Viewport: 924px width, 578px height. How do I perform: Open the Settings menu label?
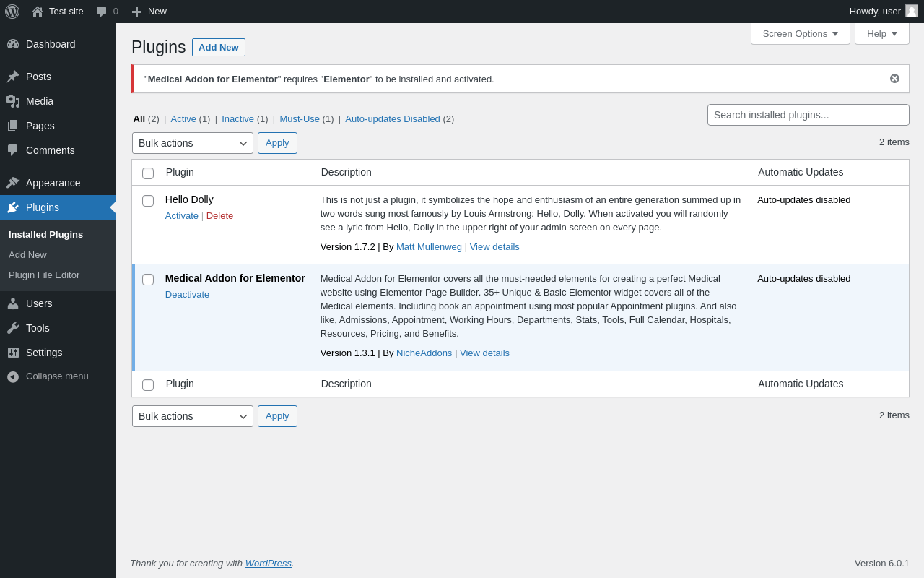tap(44, 353)
